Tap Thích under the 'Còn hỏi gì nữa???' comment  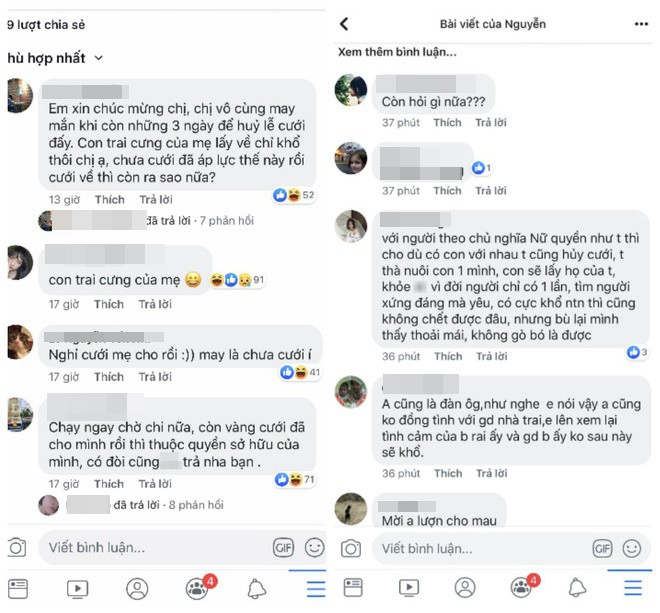point(447,123)
